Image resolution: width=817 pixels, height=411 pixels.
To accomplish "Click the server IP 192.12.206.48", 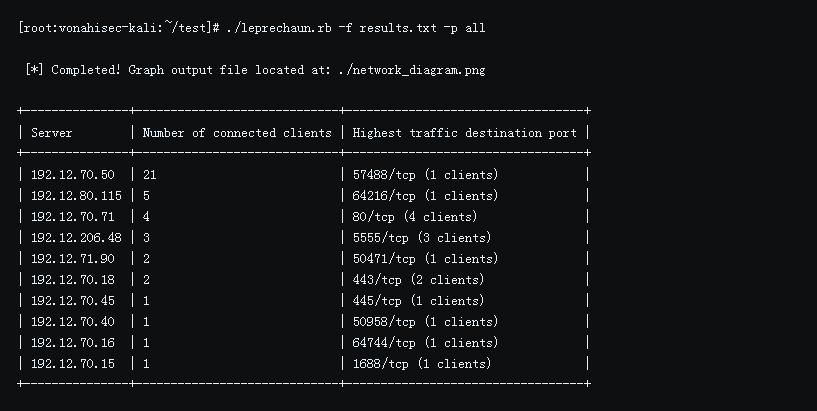I will pyautogui.click(x=76, y=238).
